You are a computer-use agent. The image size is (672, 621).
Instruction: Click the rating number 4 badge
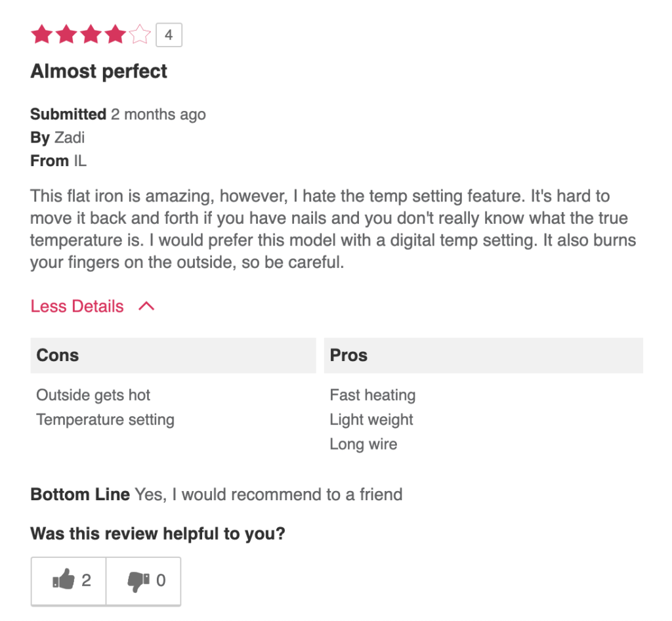(169, 35)
